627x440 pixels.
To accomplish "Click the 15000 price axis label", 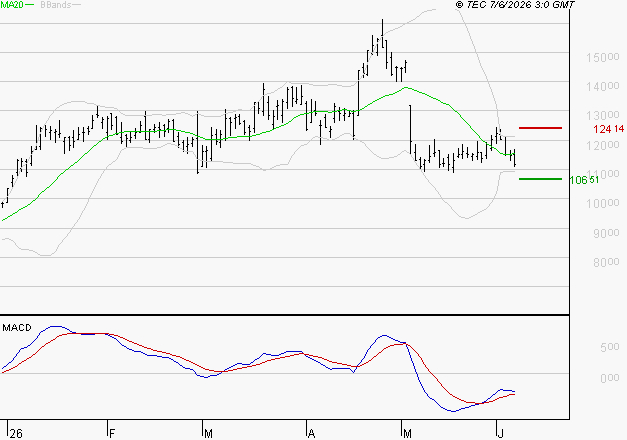I will [x=603, y=57].
